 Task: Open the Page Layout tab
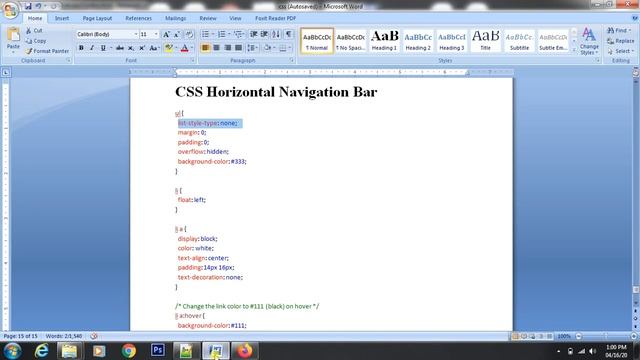point(97,18)
